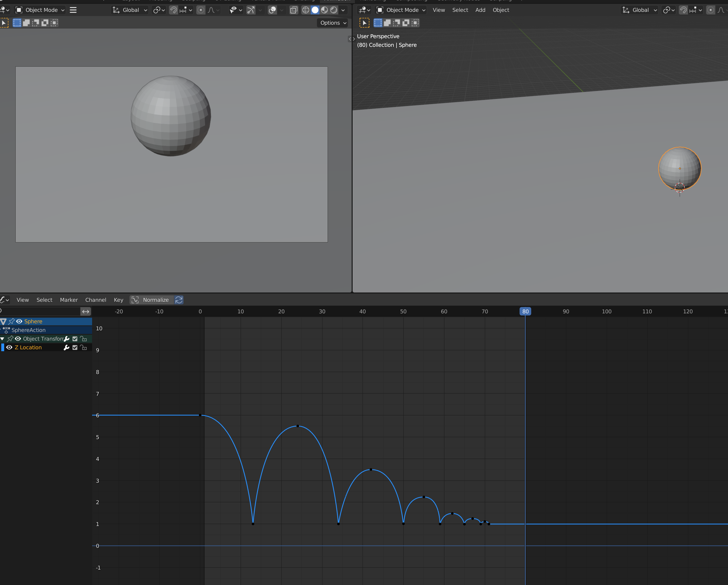Click the auto-normalization refresh icon beside Normalize
Screen dimensions: 728x585
[179, 300]
